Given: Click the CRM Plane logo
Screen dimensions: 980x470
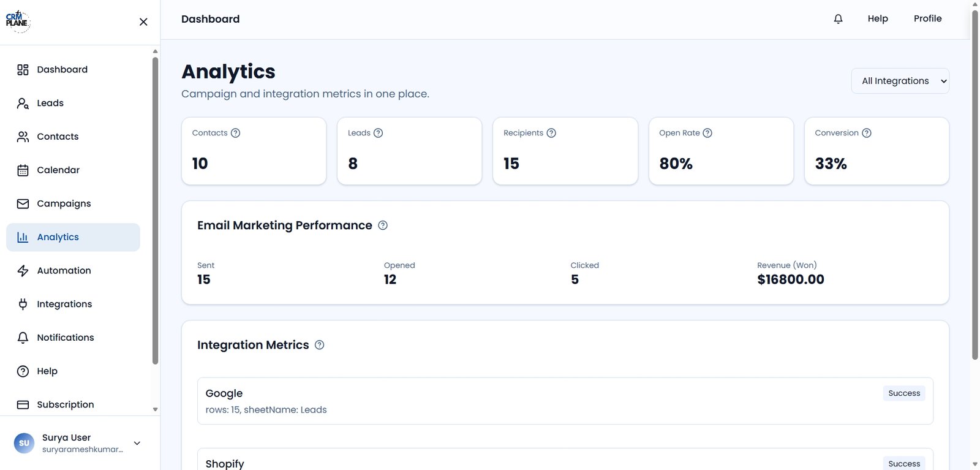Looking at the screenshot, I should click(x=17, y=20).
